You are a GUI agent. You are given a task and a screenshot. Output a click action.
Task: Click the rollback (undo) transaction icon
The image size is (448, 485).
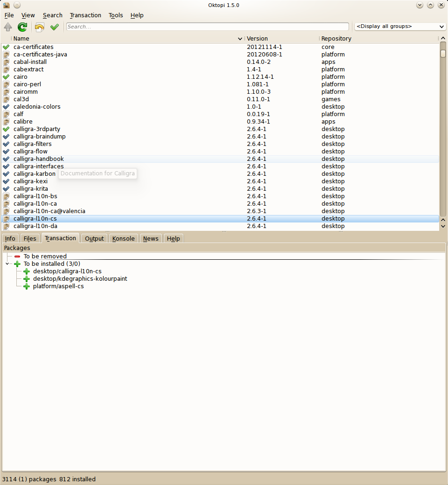[39, 27]
